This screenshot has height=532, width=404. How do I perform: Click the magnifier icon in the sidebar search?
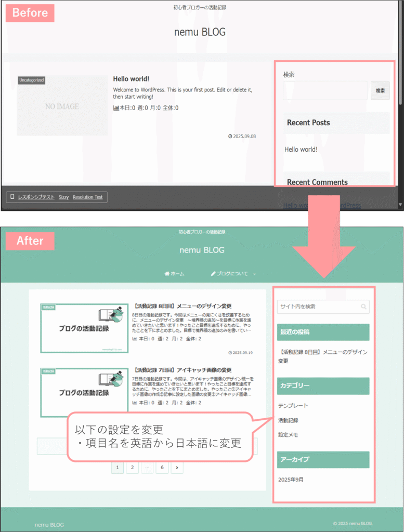[364, 307]
